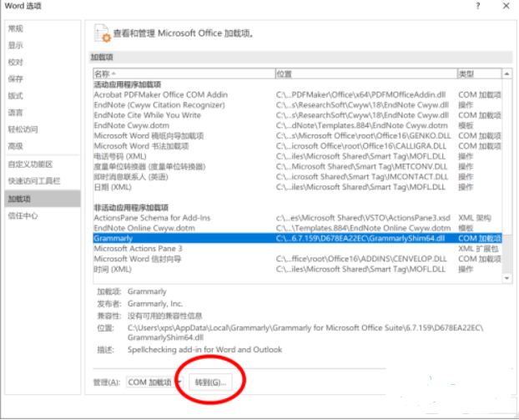Open the 管理 COM 加载项 dropdown
519x420 pixels.
(154, 382)
